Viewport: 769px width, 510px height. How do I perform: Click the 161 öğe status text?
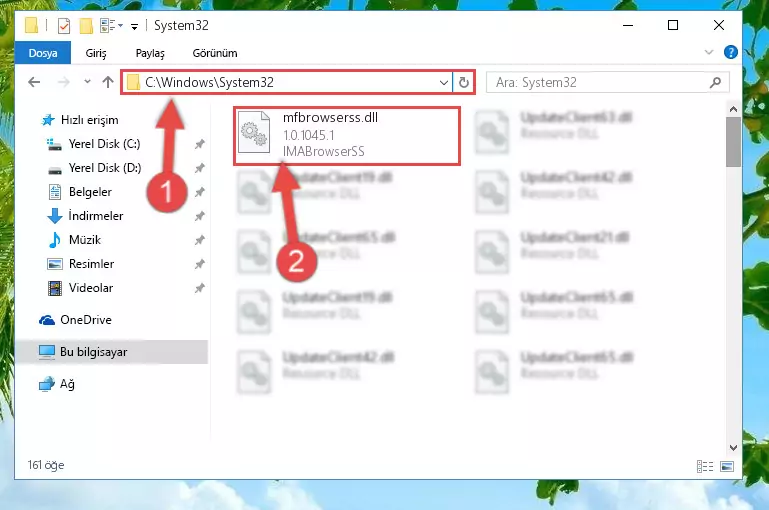(46, 465)
